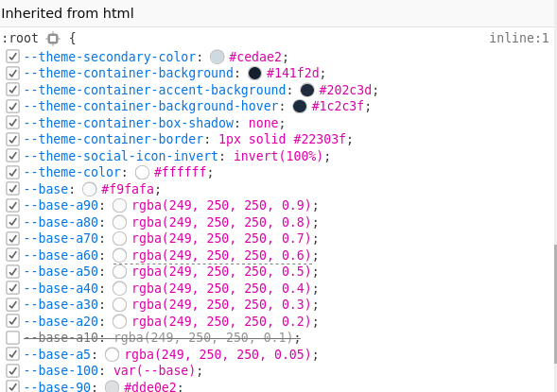Uncheck the --base-a30 declaration
Image resolution: width=557 pixels, height=392 pixels.
pos(13,304)
